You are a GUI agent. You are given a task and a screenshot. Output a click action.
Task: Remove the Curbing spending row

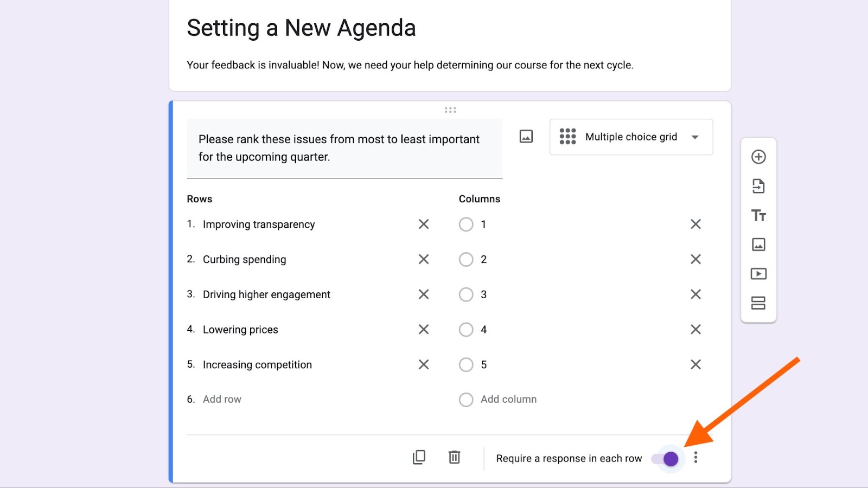tap(423, 259)
